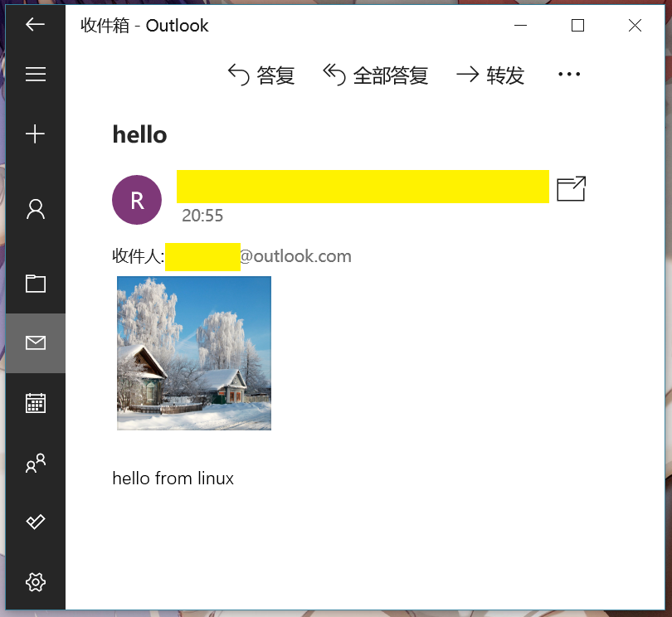Open the more actions ellipsis menu
This screenshot has width=672, height=617.
pos(569,75)
